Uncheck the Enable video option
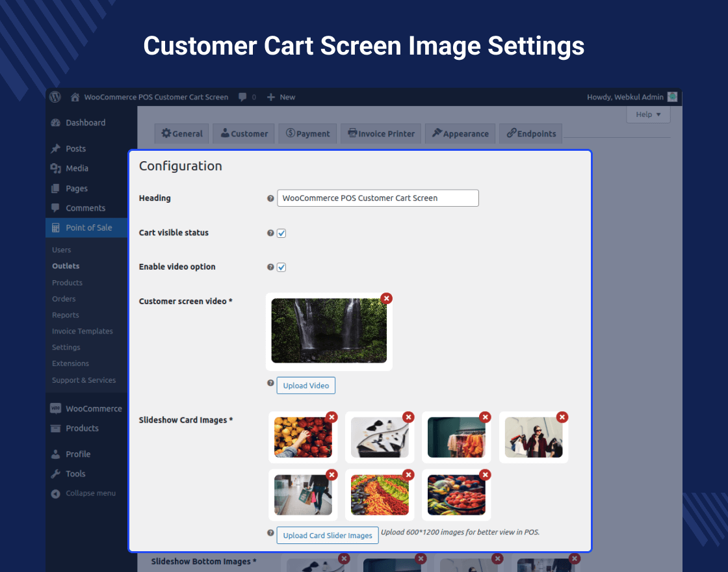This screenshot has height=572, width=728. tap(281, 267)
